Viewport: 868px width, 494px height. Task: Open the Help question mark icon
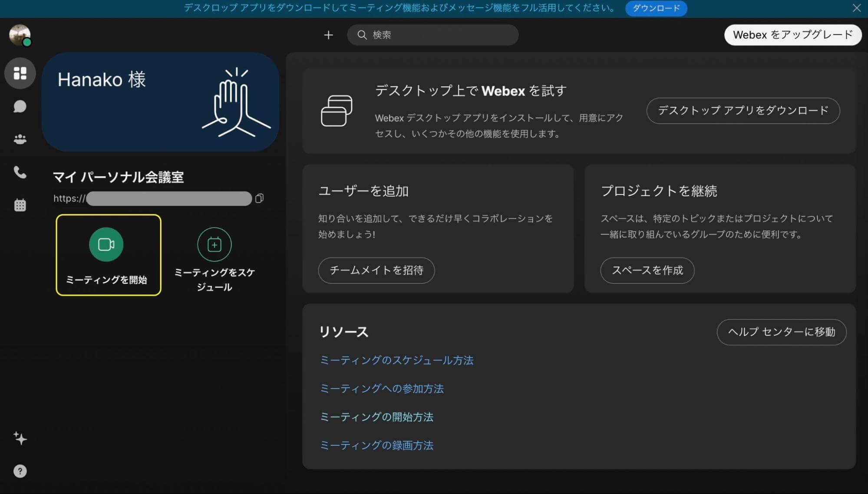[x=20, y=471]
